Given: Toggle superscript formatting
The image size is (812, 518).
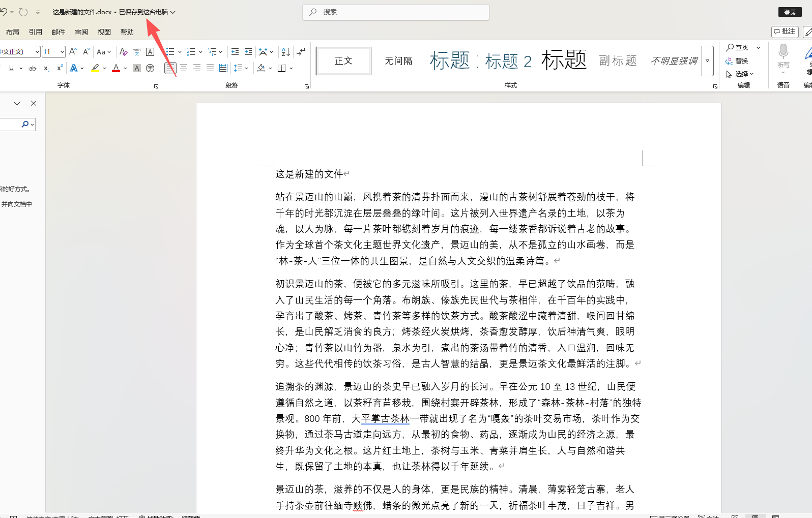Looking at the screenshot, I should pos(60,68).
